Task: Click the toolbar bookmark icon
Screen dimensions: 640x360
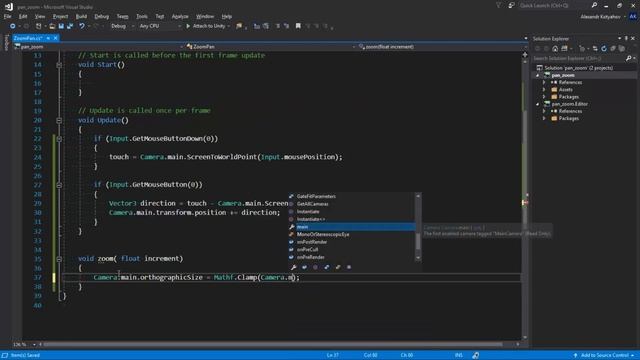Action: click(x=298, y=26)
